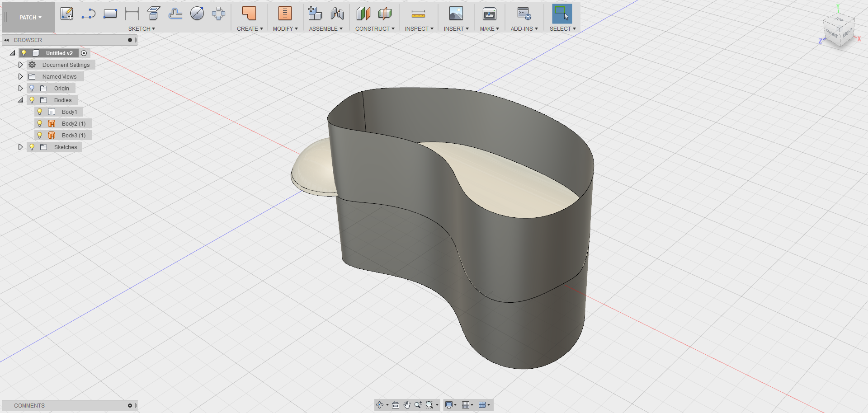Expand the Document Settings tree node
The image size is (868, 413).
pyautogui.click(x=20, y=65)
